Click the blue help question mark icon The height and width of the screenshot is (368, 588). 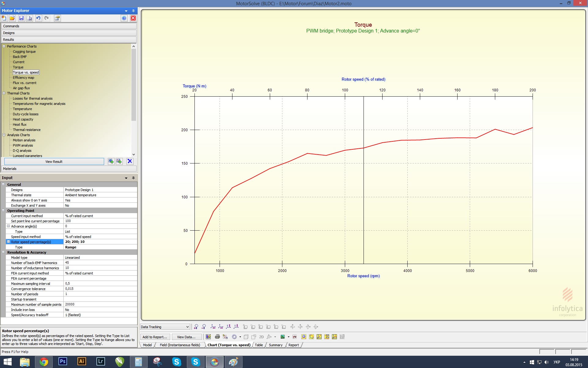pyautogui.click(x=124, y=18)
